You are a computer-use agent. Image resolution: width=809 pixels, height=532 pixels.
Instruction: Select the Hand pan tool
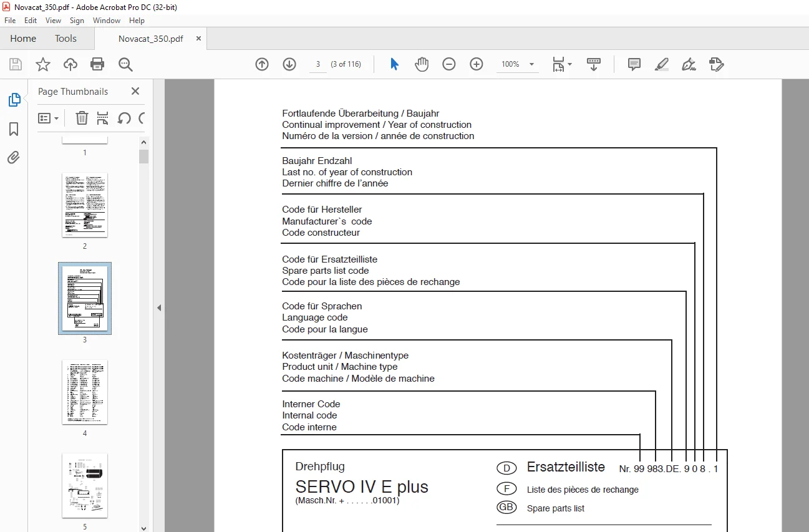click(422, 64)
